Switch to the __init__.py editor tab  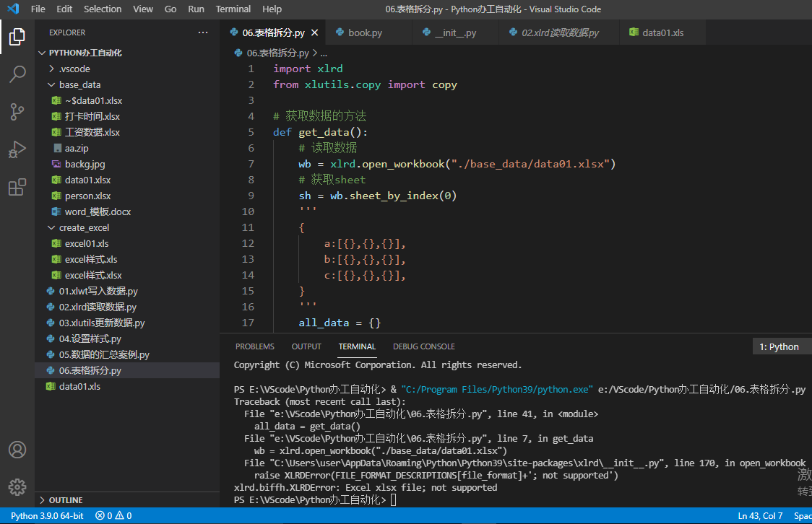[x=456, y=32]
